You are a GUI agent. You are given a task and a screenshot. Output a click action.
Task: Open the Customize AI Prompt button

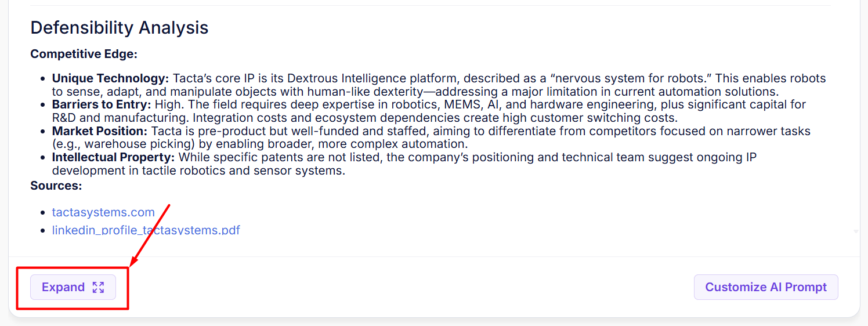click(x=766, y=287)
